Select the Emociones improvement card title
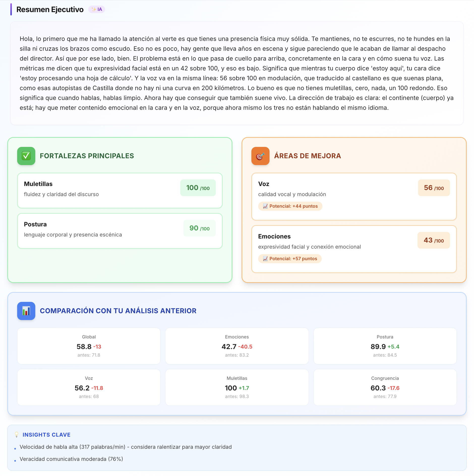 click(x=274, y=236)
